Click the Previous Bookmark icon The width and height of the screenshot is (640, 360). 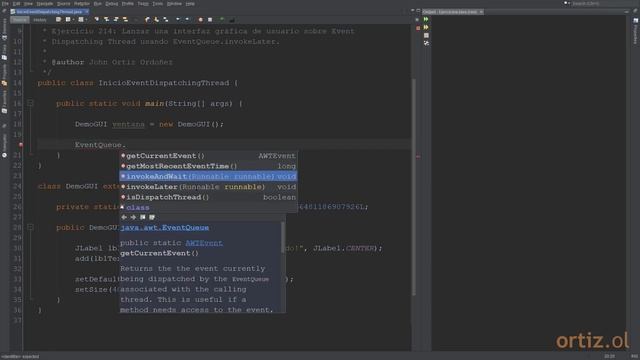point(147,20)
